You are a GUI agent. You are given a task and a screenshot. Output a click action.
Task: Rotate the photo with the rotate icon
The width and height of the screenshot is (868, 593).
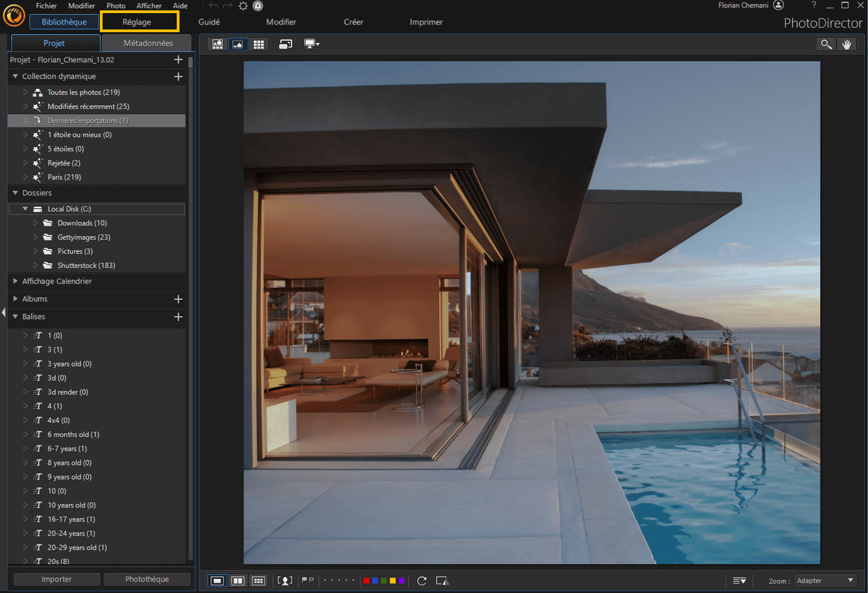[x=422, y=580]
